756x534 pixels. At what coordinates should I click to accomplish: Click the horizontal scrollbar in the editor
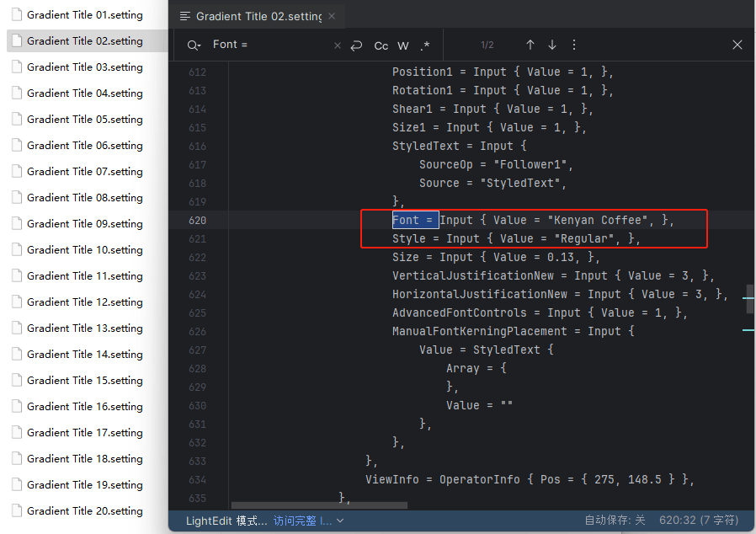tap(318, 505)
